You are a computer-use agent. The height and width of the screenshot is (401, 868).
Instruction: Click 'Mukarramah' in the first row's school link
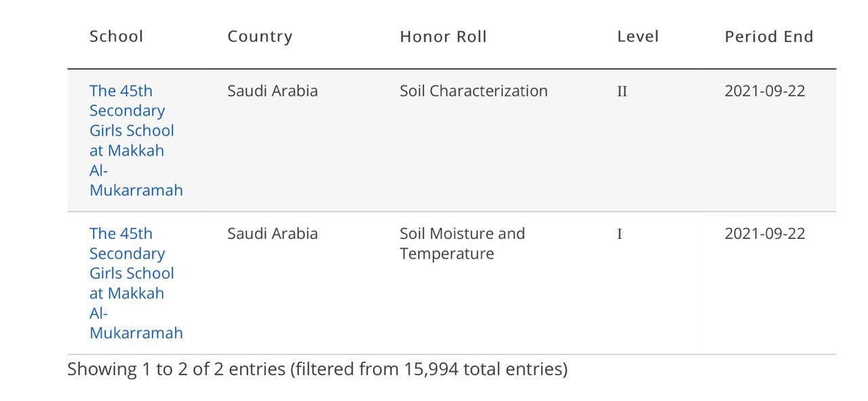coord(136,190)
